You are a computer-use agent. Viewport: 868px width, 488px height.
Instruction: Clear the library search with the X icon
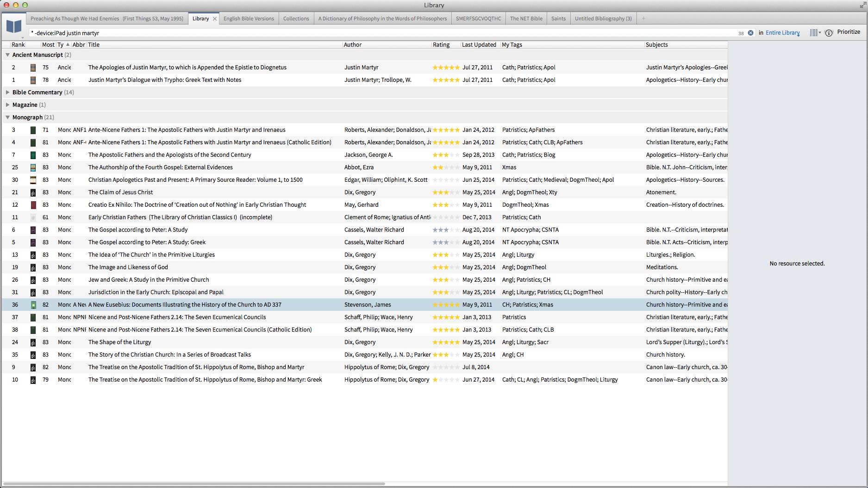[750, 33]
